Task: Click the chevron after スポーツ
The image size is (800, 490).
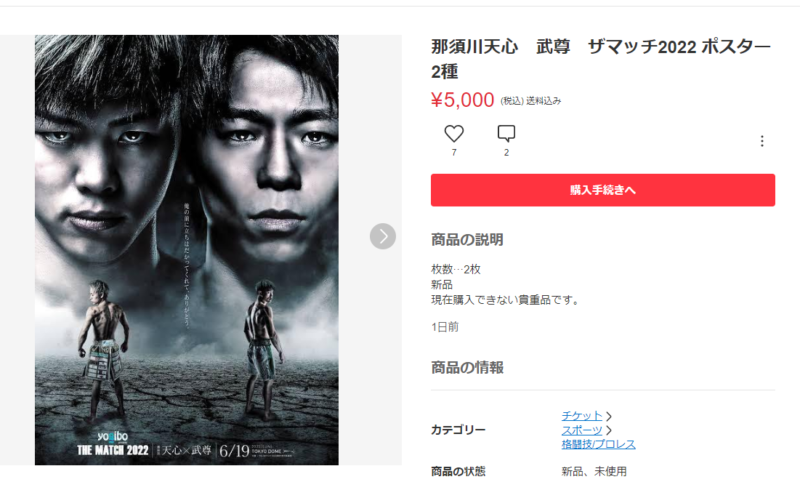Action: tap(609, 430)
